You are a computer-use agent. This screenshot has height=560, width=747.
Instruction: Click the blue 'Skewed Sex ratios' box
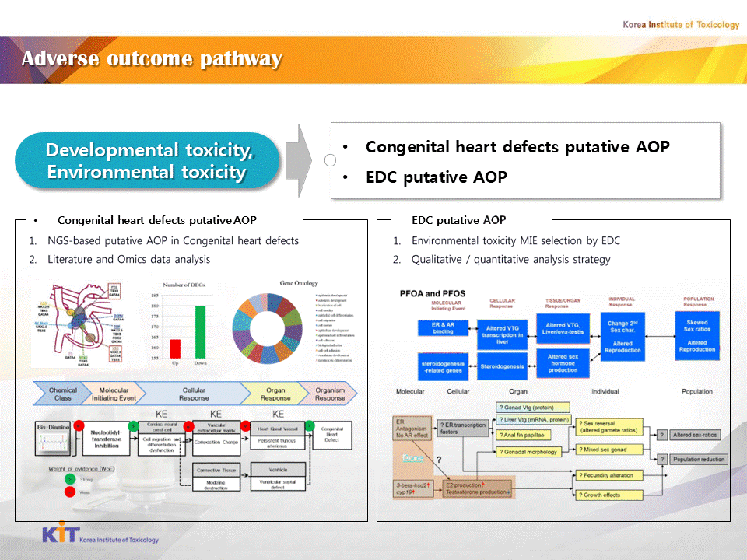pyautogui.click(x=697, y=336)
